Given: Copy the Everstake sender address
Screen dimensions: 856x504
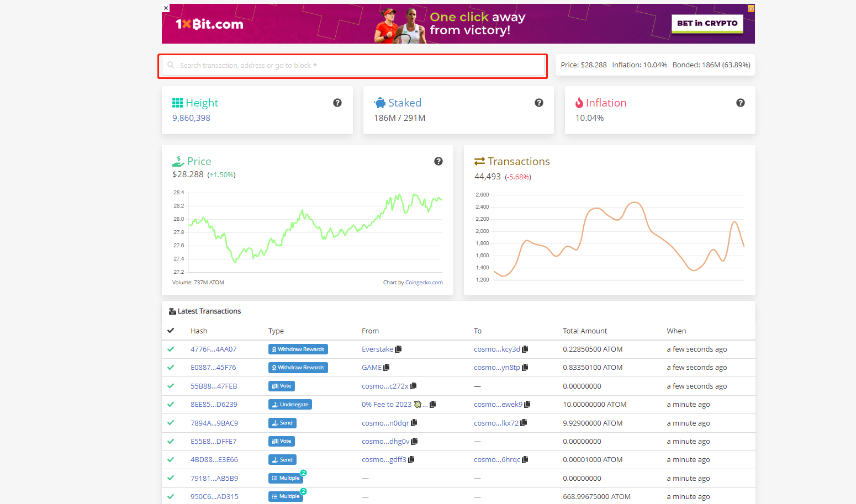Looking at the screenshot, I should pyautogui.click(x=399, y=349).
